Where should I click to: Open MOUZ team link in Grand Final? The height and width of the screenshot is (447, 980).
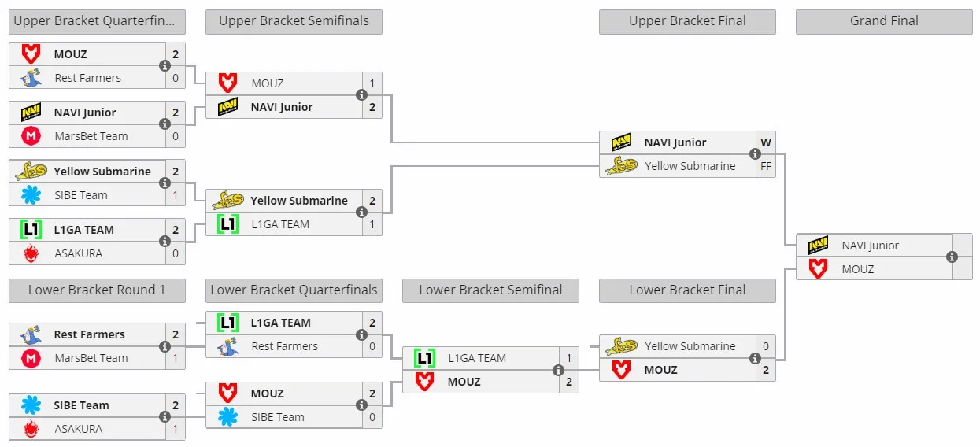tap(858, 269)
